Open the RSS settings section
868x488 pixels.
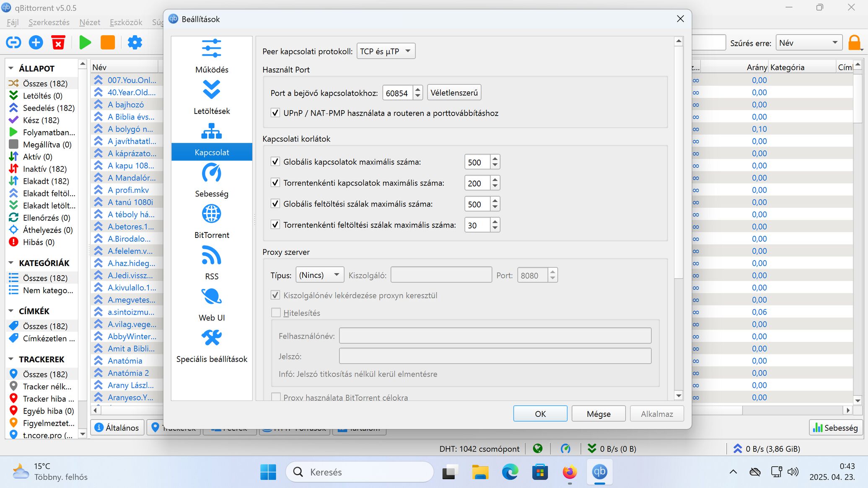212,263
